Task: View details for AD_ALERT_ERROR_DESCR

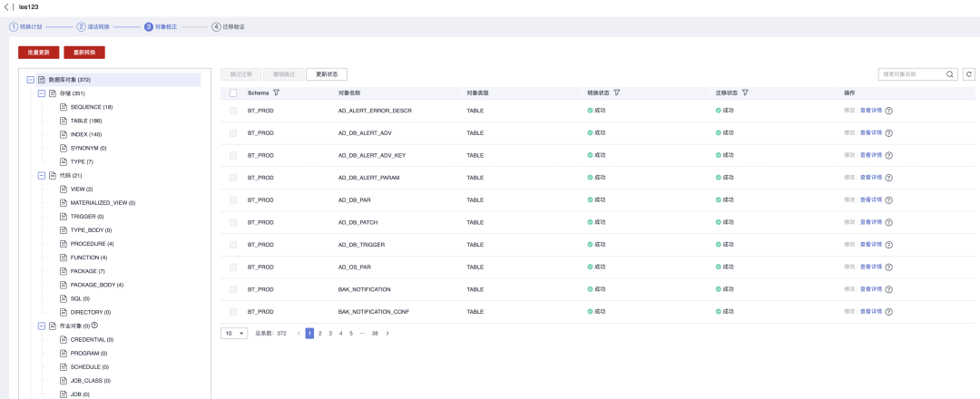Action: tap(870, 111)
